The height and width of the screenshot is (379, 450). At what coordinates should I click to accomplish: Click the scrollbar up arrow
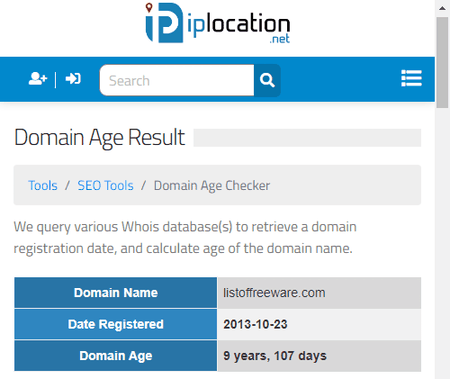[442, 8]
